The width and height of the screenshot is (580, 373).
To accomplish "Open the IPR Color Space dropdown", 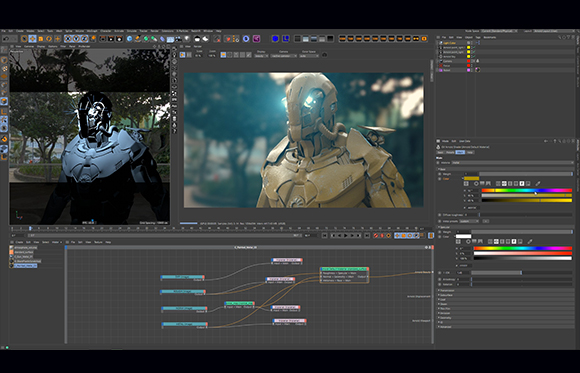I will 309,56.
